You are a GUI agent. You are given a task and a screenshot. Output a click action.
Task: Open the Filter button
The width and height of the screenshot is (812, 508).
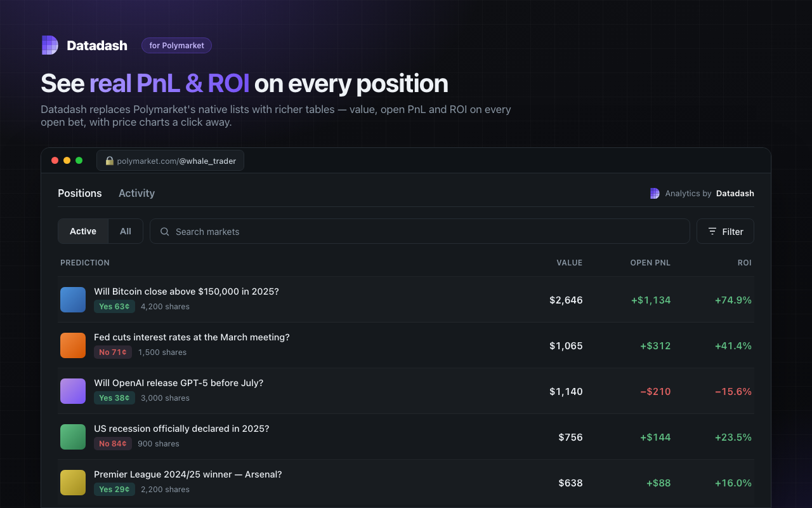(725, 231)
